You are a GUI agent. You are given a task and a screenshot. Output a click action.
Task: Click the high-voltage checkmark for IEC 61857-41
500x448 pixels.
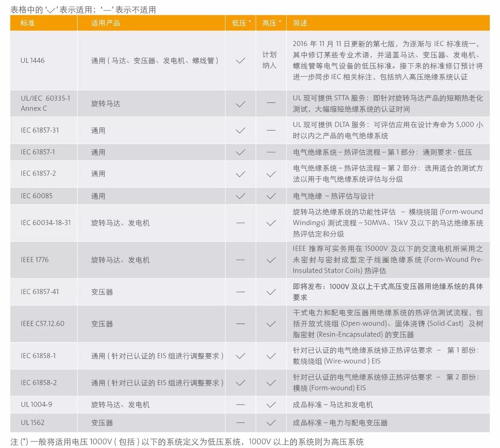click(271, 292)
